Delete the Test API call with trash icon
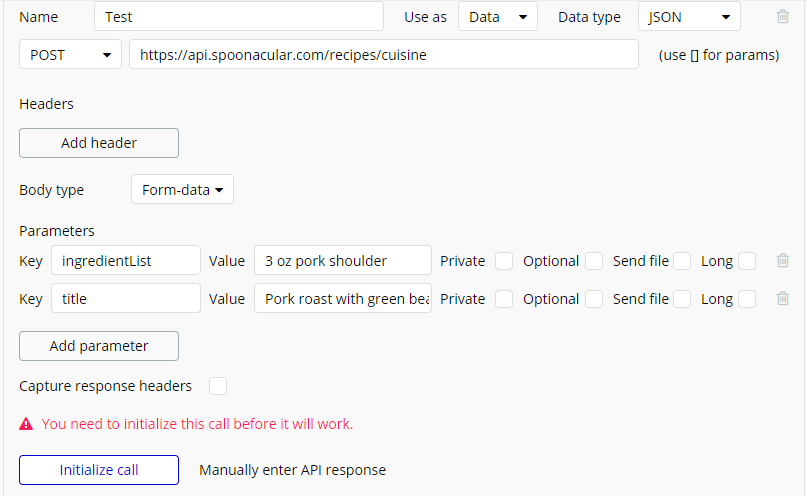 [783, 16]
